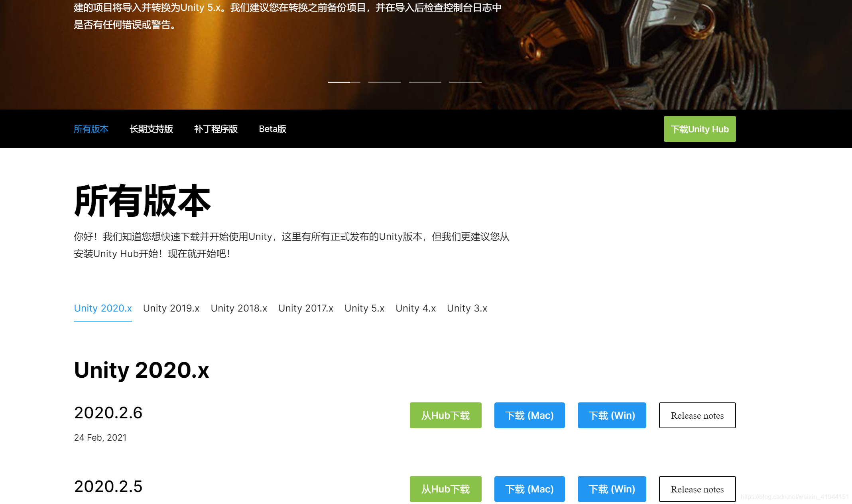Open Release notes for 2020.2.5
The width and height of the screenshot is (852, 504).
(697, 489)
